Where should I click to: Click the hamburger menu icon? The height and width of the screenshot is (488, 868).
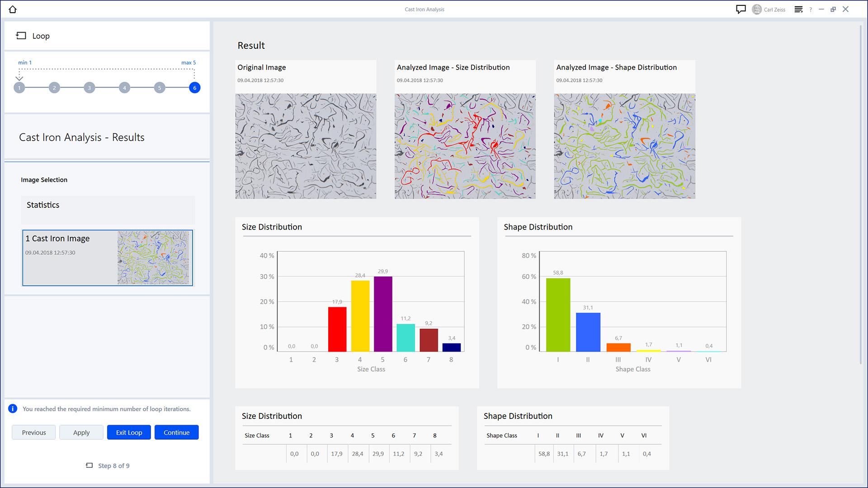799,9
